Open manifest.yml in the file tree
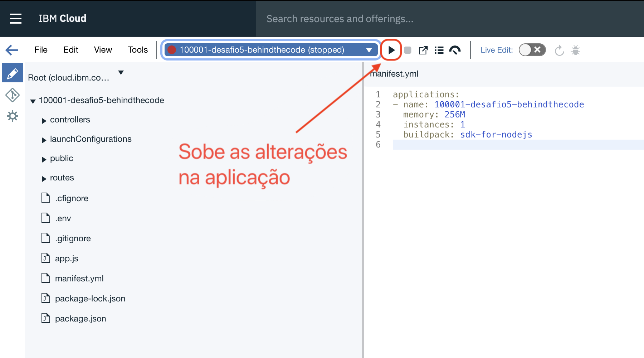The image size is (644, 358). [79, 279]
